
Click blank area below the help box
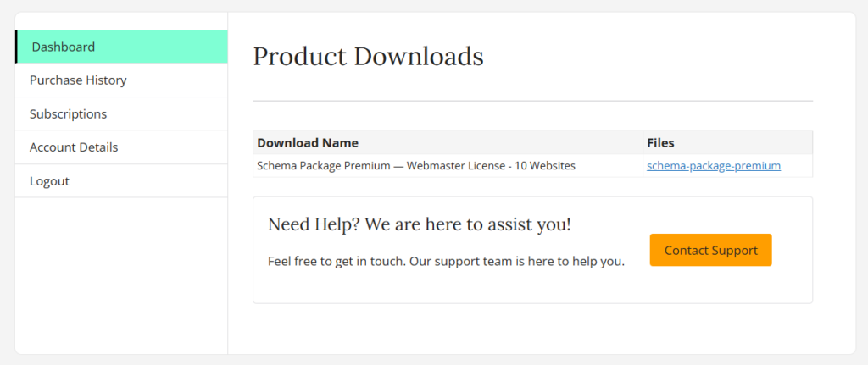click(x=532, y=329)
